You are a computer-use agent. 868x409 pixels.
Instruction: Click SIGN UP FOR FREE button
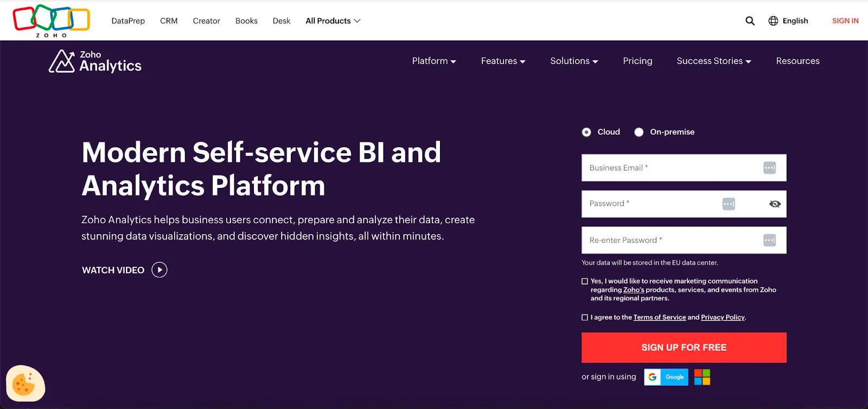coord(684,348)
